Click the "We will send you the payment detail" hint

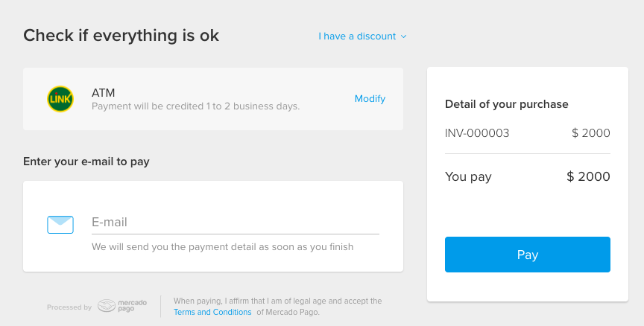tap(222, 246)
